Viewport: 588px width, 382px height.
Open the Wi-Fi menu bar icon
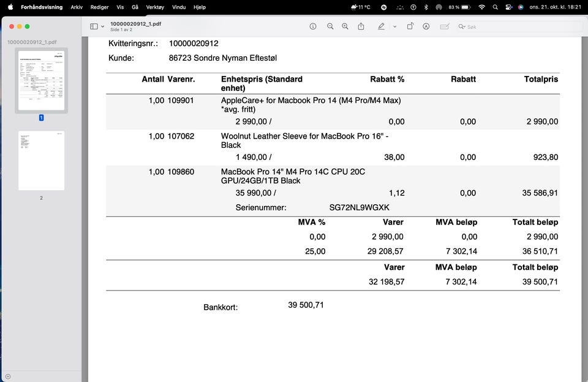pyautogui.click(x=482, y=7)
